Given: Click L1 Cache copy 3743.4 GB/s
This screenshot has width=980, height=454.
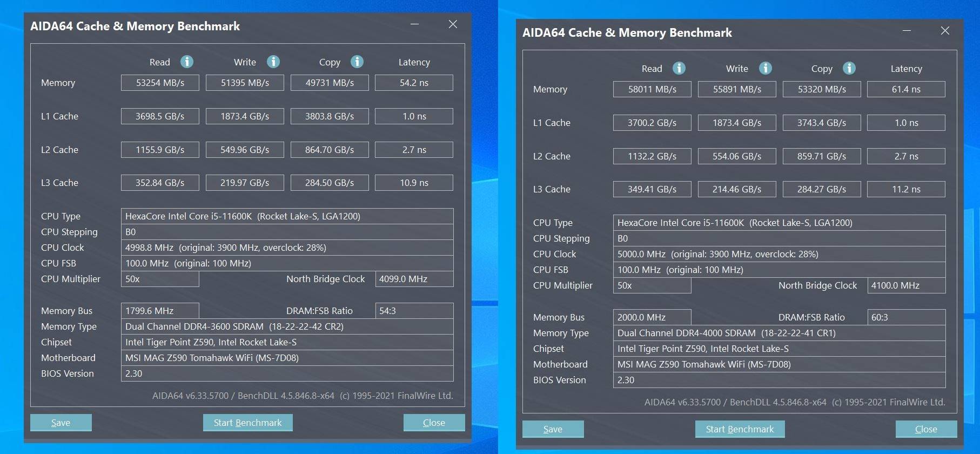Looking at the screenshot, I should (x=822, y=123).
